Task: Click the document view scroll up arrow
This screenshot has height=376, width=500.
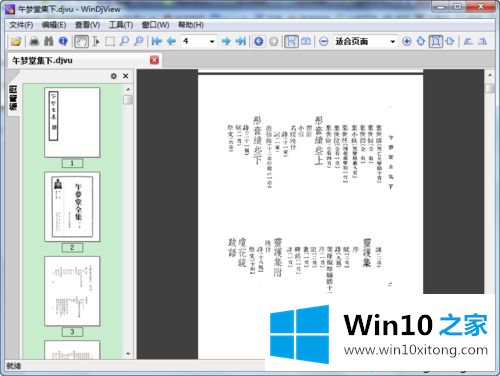Action: pos(490,75)
